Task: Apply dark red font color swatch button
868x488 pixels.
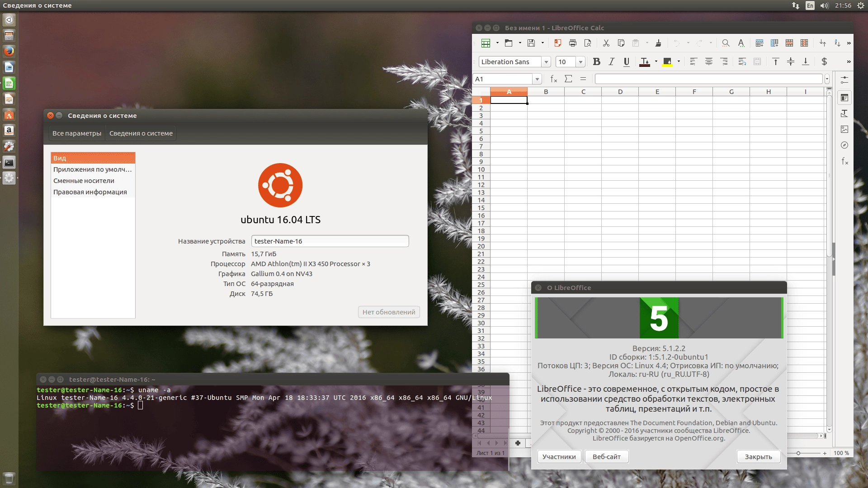Action: [x=645, y=61]
